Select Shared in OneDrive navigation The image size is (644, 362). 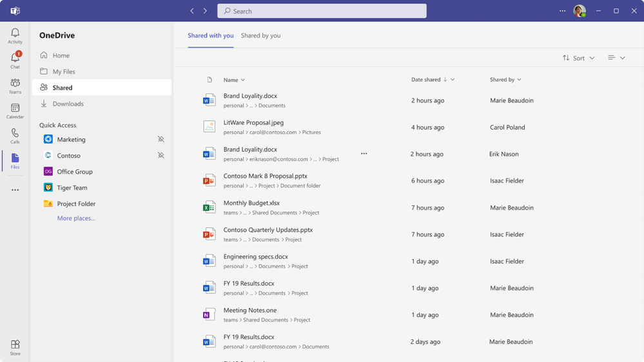(102, 88)
